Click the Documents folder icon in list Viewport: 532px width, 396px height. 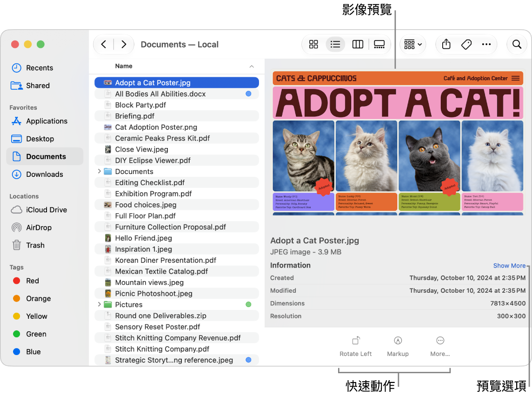click(108, 172)
